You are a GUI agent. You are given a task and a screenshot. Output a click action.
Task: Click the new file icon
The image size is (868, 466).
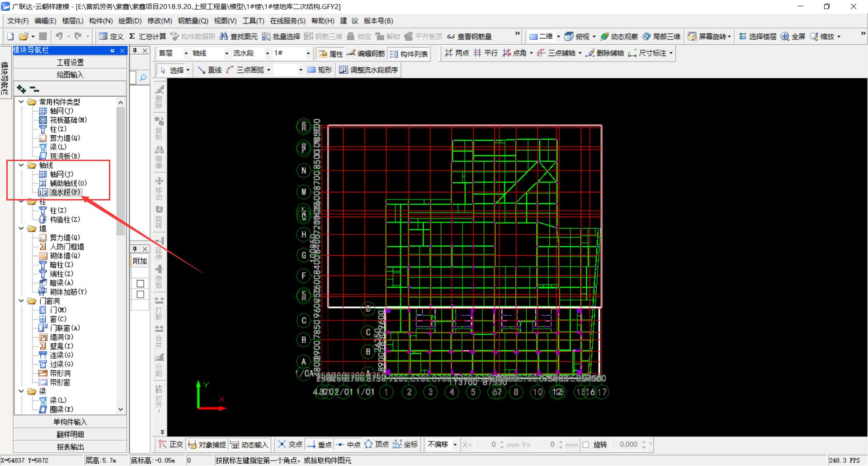pos(10,36)
